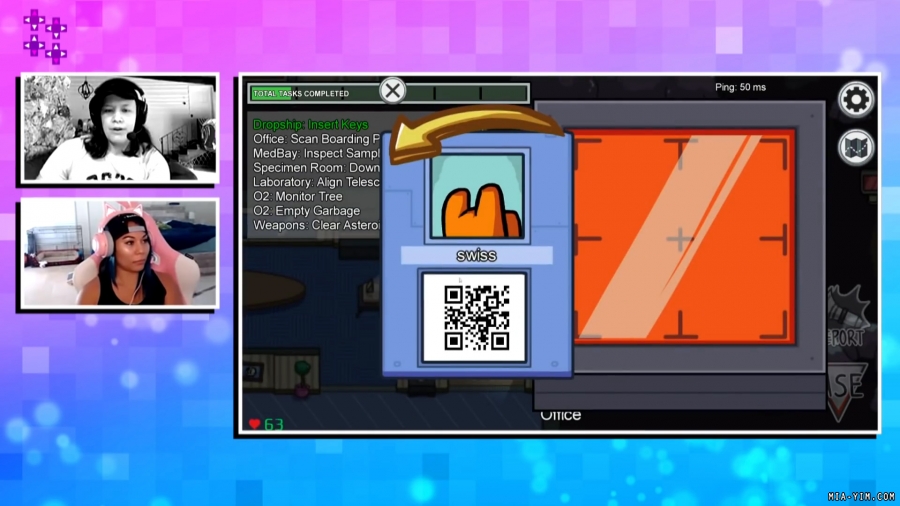
Task: Close the boarding pass task window
Action: (x=393, y=91)
